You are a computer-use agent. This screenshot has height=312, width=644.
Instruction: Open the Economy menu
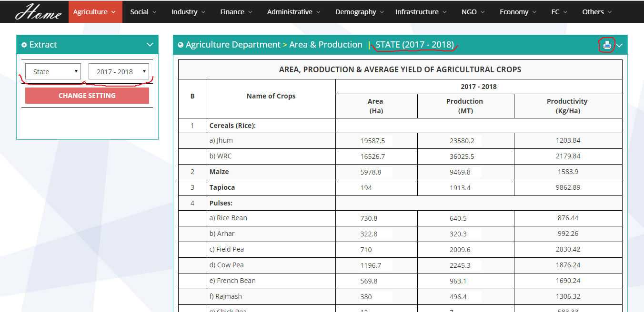pyautogui.click(x=517, y=12)
